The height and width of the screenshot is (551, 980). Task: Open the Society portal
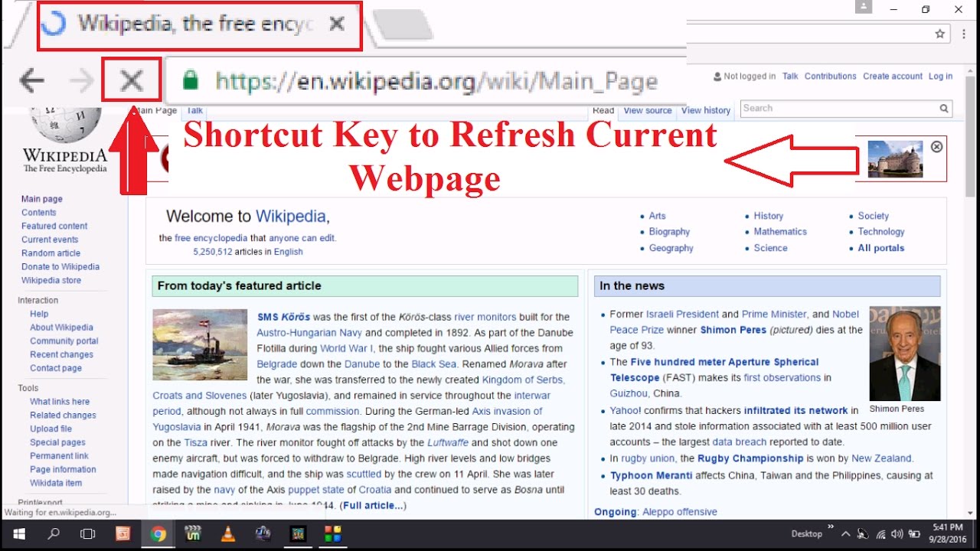(x=874, y=216)
